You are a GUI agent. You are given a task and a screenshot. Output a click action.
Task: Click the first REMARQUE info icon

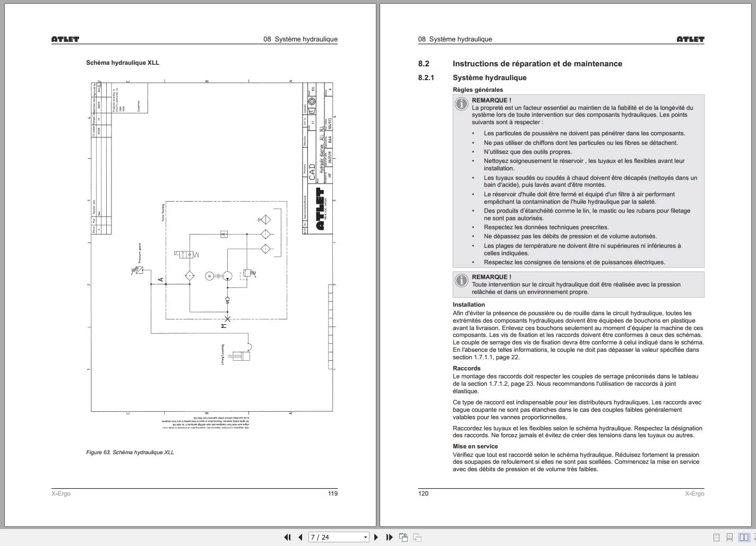pos(462,104)
